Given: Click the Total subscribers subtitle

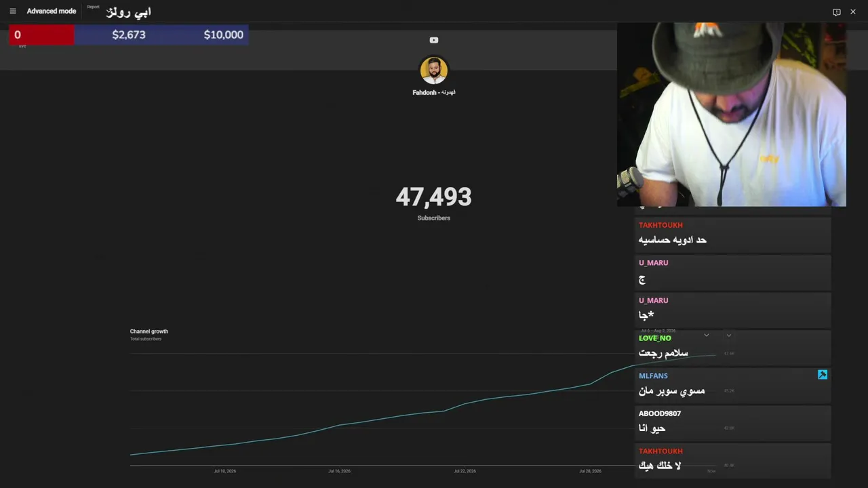Looking at the screenshot, I should 146,339.
